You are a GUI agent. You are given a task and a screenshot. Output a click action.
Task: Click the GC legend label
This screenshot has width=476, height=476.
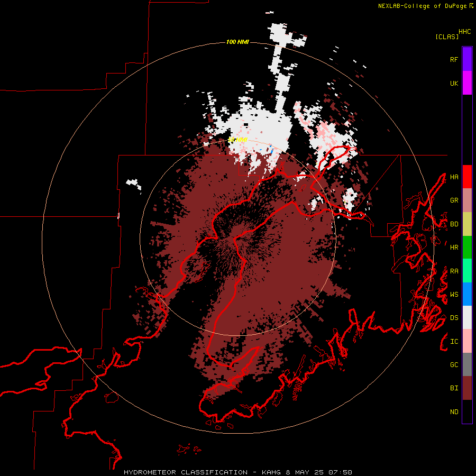(454, 365)
